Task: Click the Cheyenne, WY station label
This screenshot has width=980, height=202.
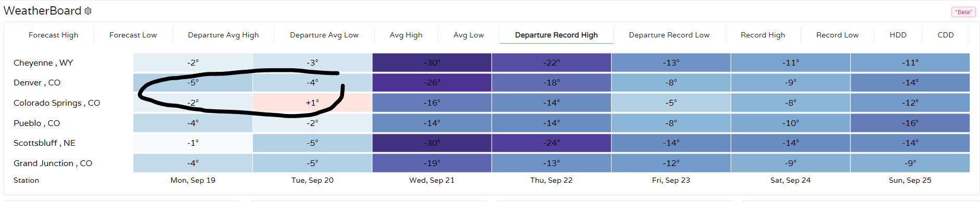Action: click(43, 62)
